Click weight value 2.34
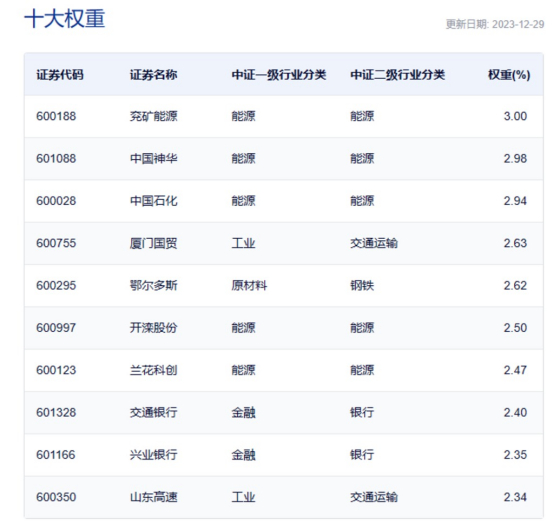This screenshot has height=525, width=554. [x=515, y=497]
